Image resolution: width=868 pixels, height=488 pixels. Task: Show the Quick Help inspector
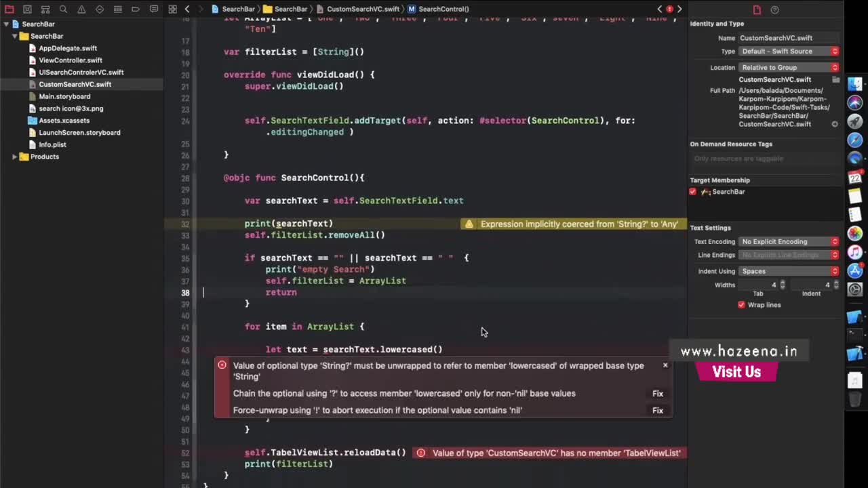(x=775, y=9)
